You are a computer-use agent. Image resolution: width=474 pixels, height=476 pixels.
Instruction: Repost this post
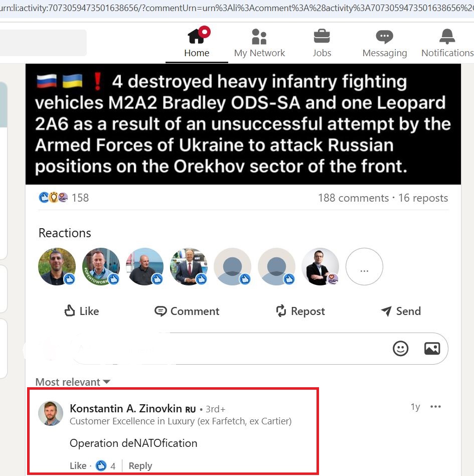[300, 311]
